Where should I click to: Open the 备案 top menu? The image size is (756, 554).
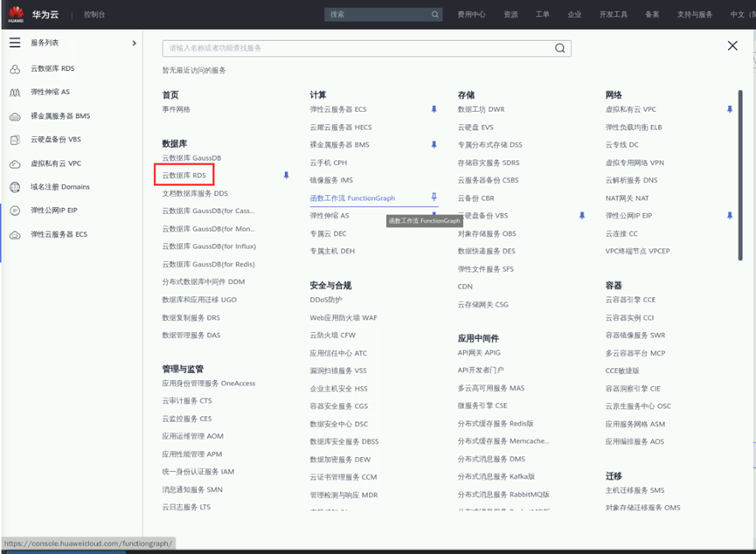[x=652, y=15]
